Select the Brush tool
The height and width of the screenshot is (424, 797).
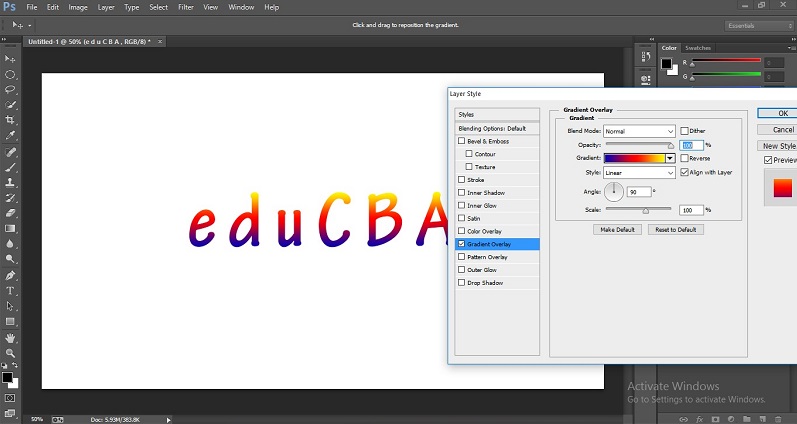click(x=10, y=167)
